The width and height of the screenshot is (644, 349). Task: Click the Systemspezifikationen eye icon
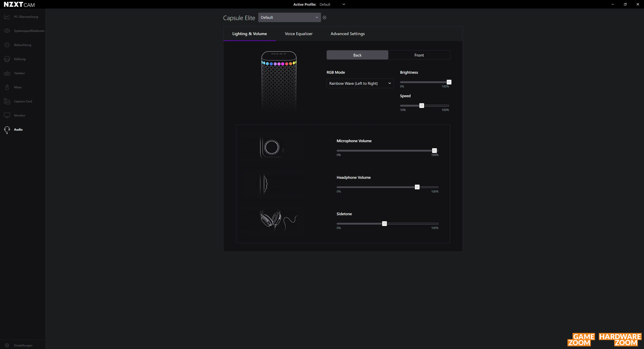pos(7,31)
